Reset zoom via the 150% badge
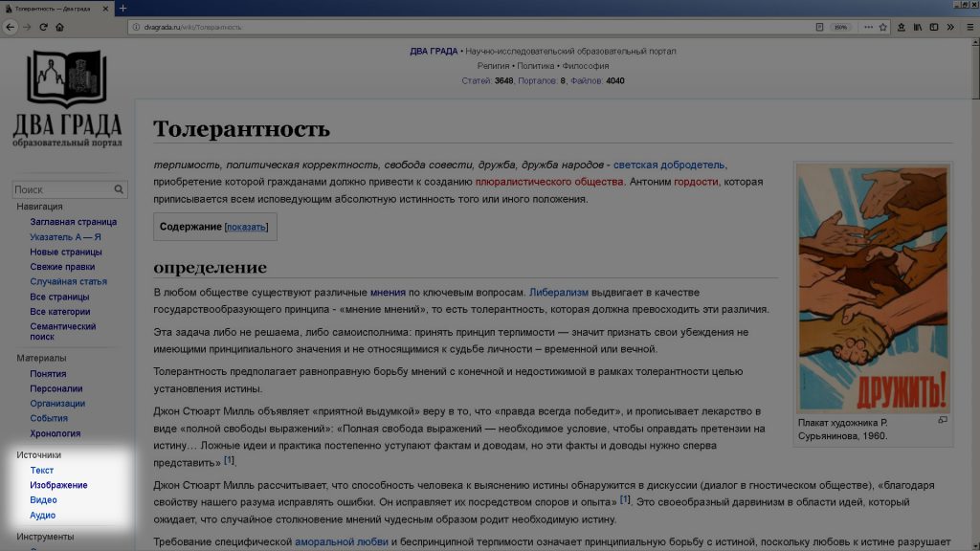The height and width of the screenshot is (551, 980). tap(840, 27)
